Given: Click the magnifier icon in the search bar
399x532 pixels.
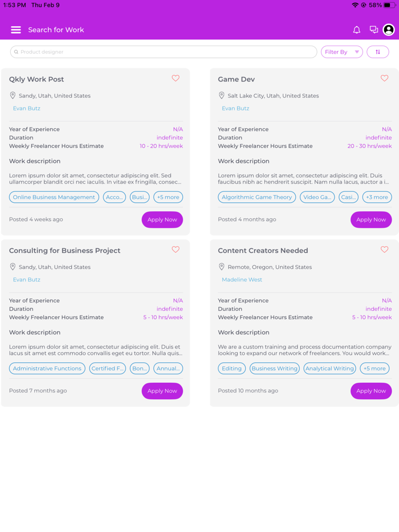Looking at the screenshot, I should pyautogui.click(x=16, y=51).
